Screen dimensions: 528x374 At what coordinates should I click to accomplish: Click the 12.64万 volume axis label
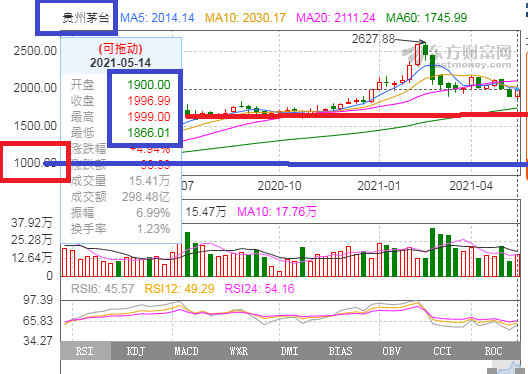click(32, 258)
